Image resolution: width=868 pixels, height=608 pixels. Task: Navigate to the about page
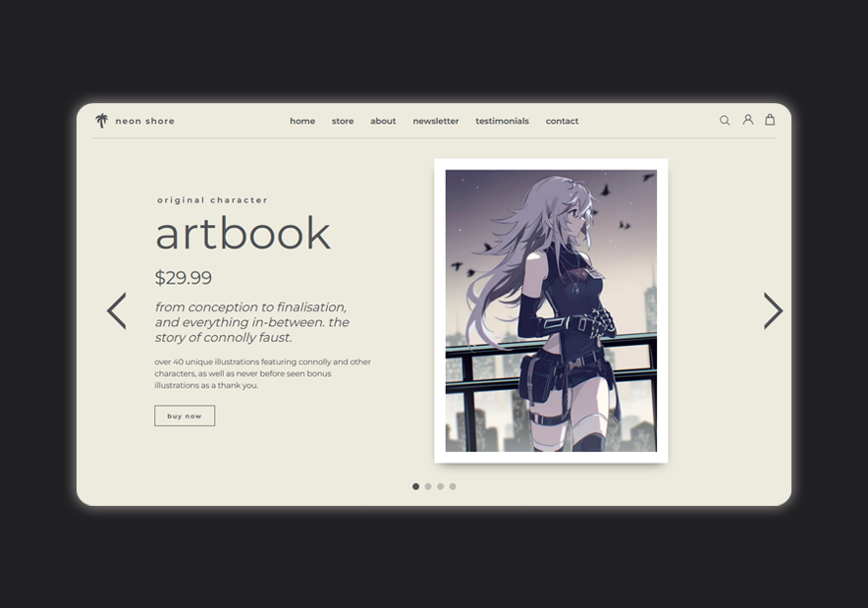(x=383, y=122)
